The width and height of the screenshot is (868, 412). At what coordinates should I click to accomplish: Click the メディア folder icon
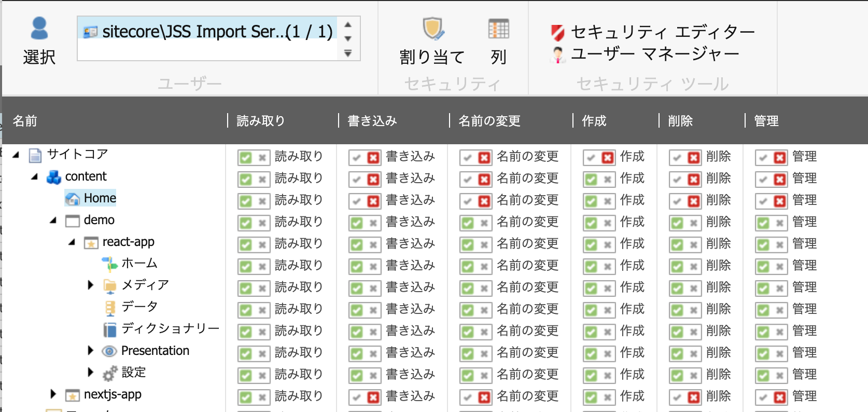tap(110, 286)
